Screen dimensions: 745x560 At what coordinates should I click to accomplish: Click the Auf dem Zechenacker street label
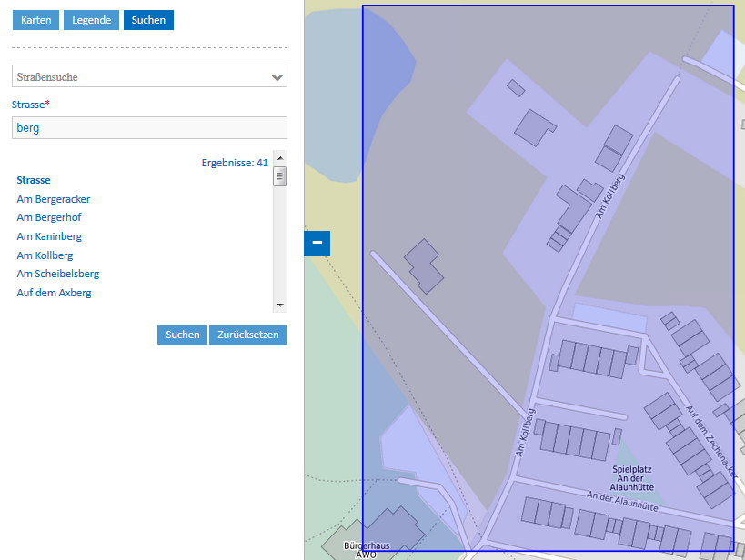click(711, 441)
